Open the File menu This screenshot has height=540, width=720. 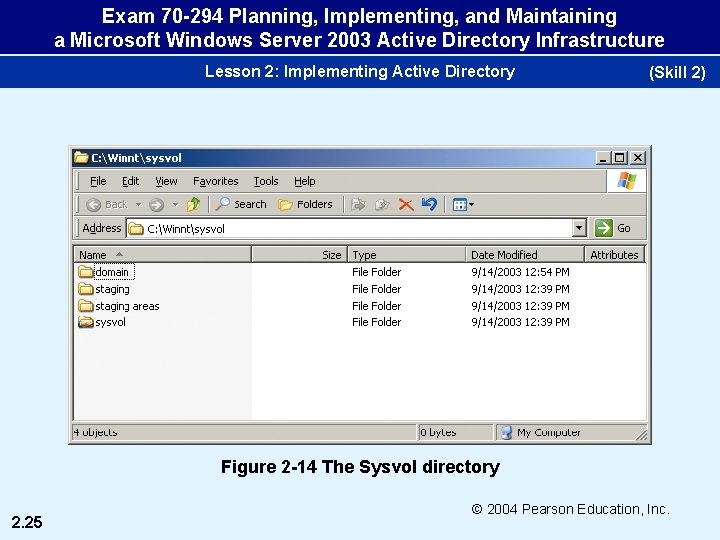pyautogui.click(x=98, y=181)
